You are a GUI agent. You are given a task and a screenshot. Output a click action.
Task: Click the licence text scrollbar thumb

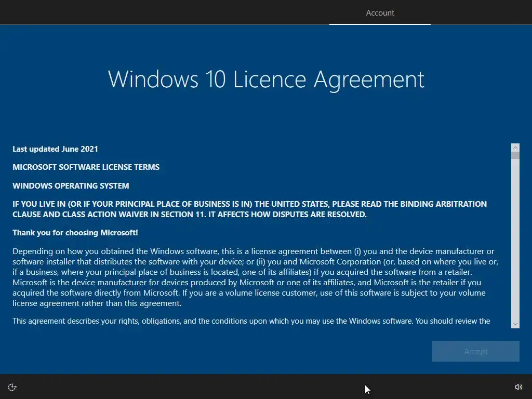515,155
